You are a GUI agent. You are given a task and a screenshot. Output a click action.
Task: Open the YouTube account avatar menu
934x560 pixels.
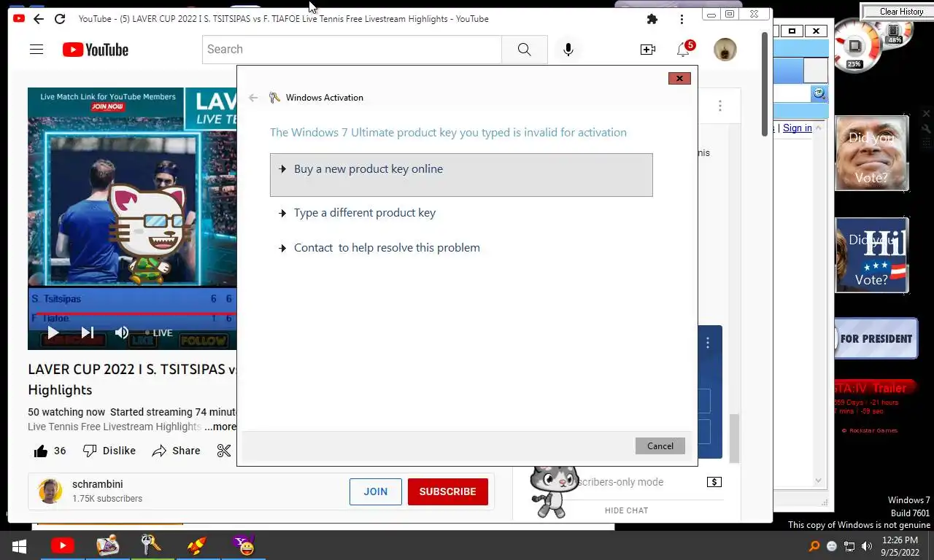click(725, 50)
